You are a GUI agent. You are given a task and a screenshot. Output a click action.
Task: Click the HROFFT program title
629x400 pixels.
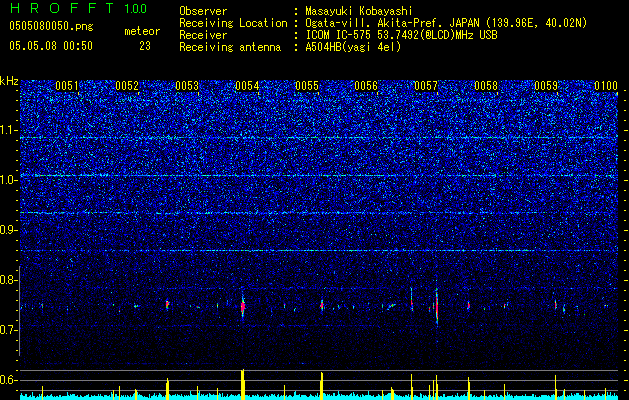click(x=62, y=8)
